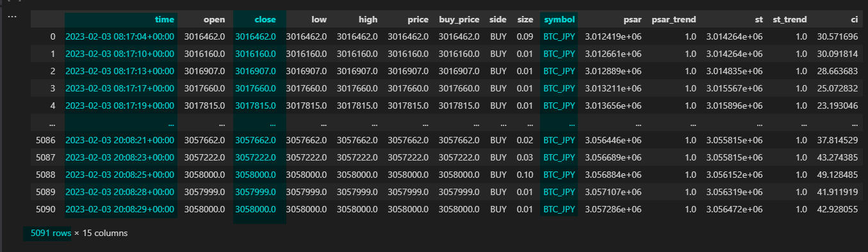868x252 pixels.
Task: Select the 'high' column header
Action: 368,20
